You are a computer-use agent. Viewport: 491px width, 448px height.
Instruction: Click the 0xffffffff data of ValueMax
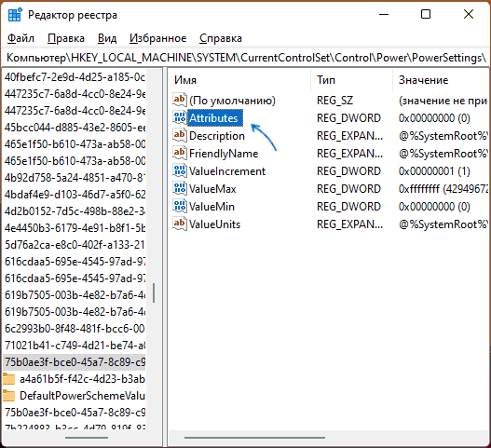443,189
